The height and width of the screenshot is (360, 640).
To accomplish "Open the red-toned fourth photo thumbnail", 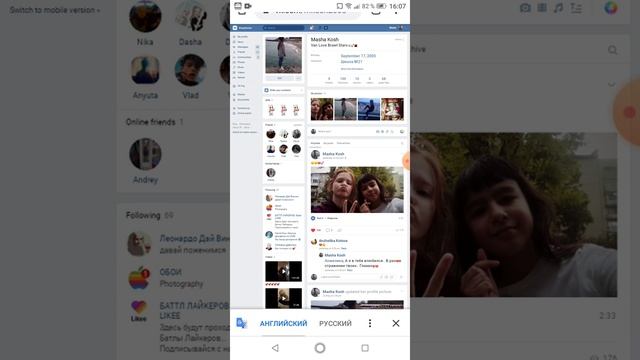I will point(392,109).
